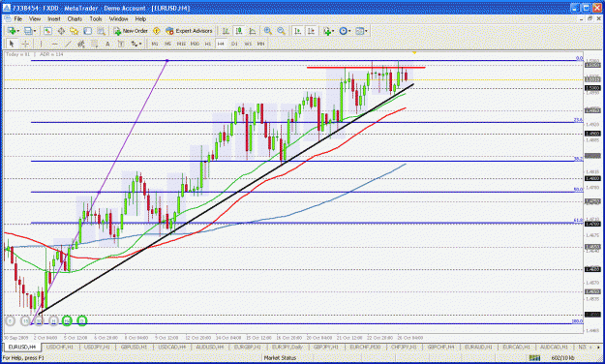The height and width of the screenshot is (364, 605).
Task: Click the Arrows drawing objects icon
Action: point(134,44)
